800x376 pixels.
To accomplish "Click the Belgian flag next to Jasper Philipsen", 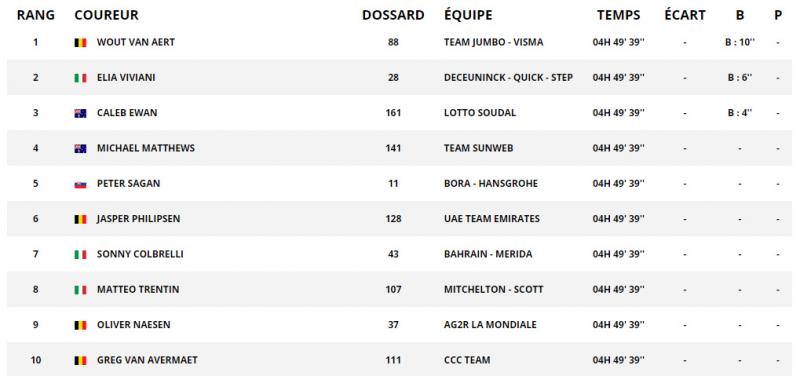I will coord(80,219).
